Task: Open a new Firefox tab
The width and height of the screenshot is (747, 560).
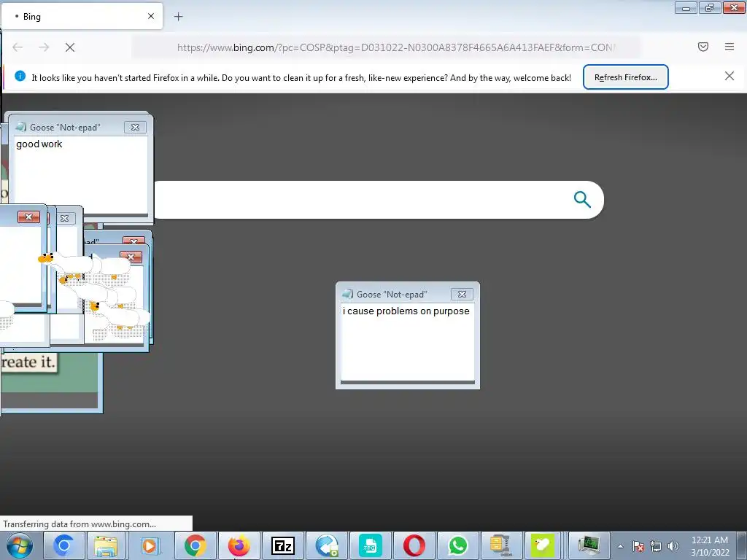Action: pos(178,17)
